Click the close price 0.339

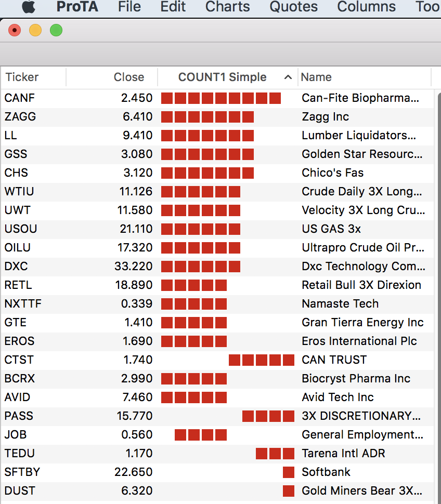(137, 304)
